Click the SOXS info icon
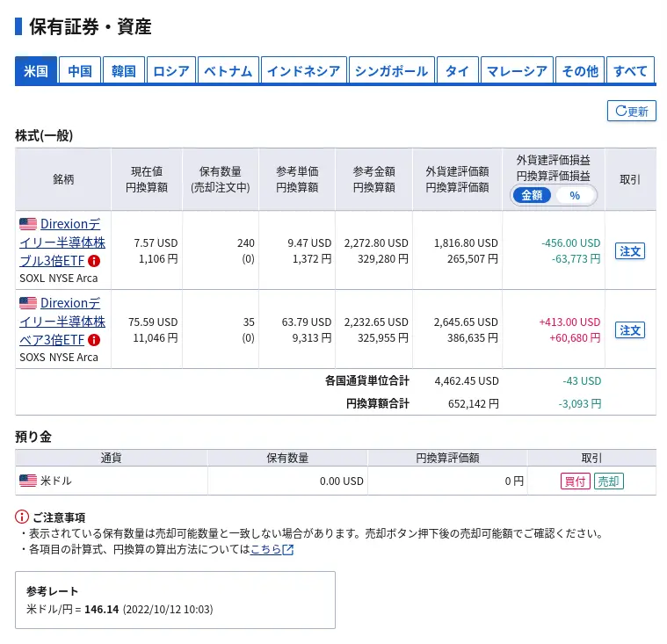Viewport: 667px width, 644px height. click(x=94, y=340)
